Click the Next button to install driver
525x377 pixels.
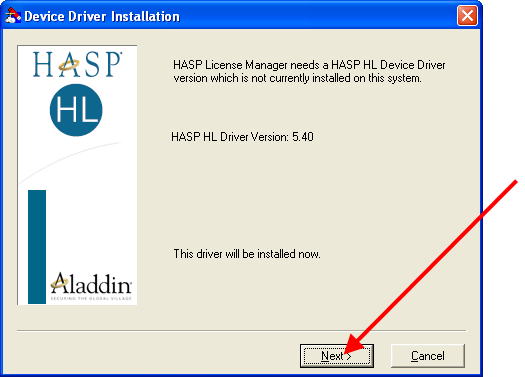point(336,356)
